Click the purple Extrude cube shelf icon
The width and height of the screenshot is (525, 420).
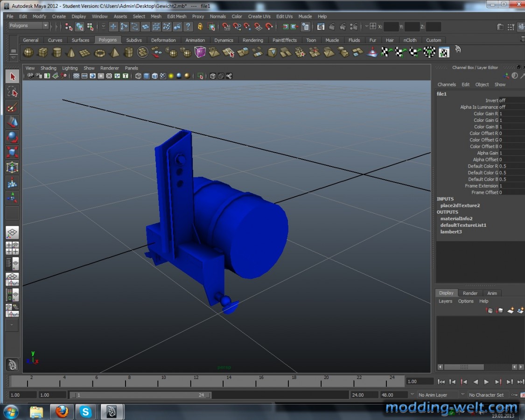(x=200, y=53)
